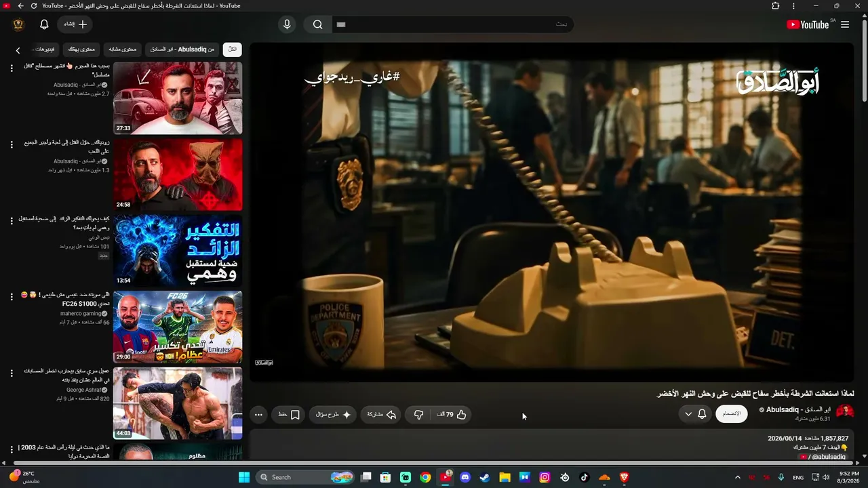Open the Windows Start menu
The image size is (868, 488).
(244, 477)
